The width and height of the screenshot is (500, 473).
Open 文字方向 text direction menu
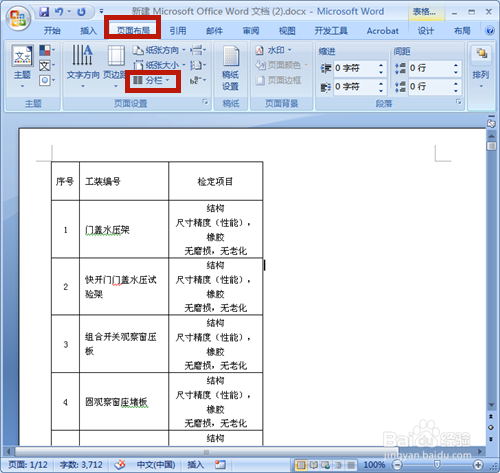pyautogui.click(x=83, y=67)
